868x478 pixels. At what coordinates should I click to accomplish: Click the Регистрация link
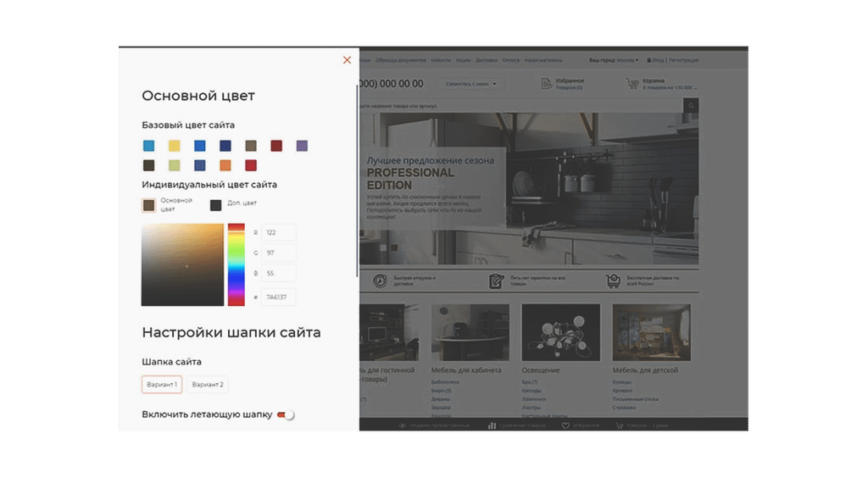pos(684,60)
